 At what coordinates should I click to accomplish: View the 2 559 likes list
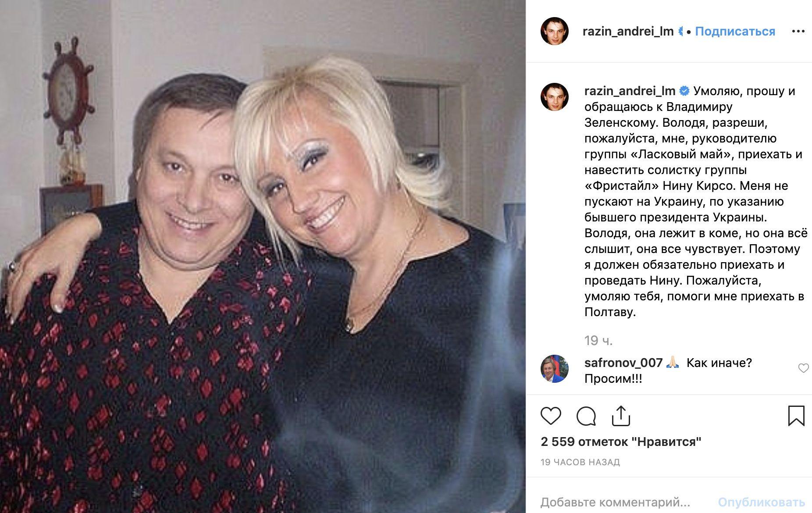pyautogui.click(x=621, y=442)
